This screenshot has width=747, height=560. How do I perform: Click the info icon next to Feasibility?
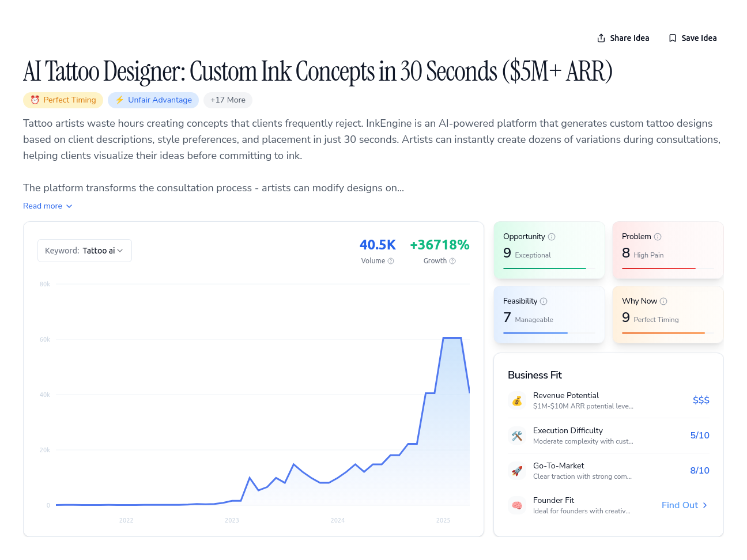click(544, 301)
